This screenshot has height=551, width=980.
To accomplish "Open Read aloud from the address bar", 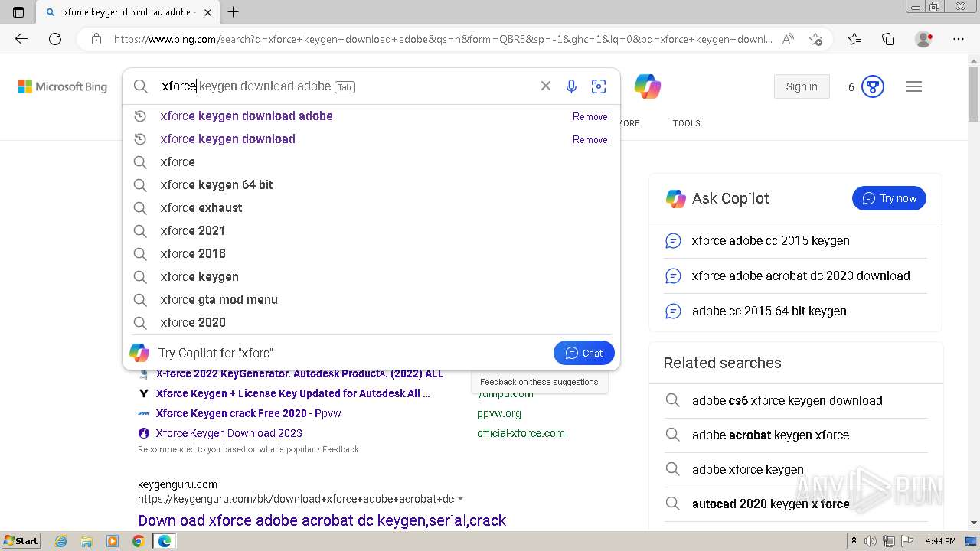I will [788, 39].
